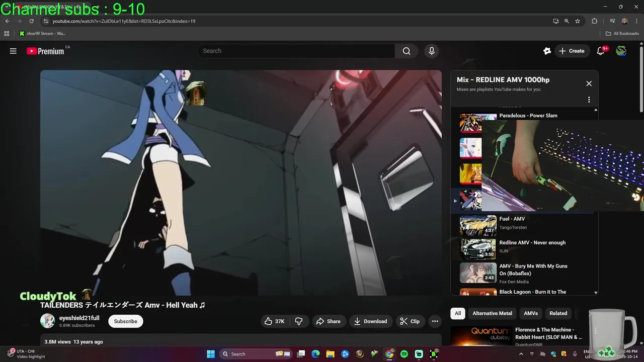The width and height of the screenshot is (644, 362).
Task: Like the video with thumbs up
Action: 275,321
